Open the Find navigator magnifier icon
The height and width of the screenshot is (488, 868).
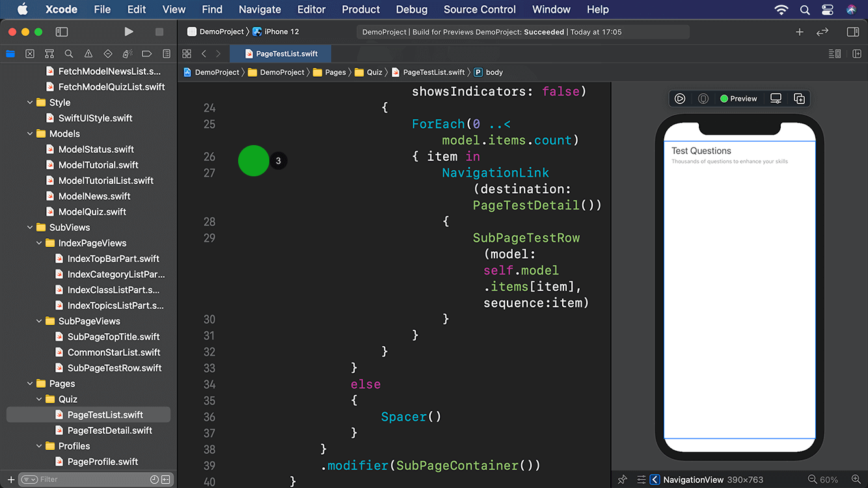[x=69, y=53]
